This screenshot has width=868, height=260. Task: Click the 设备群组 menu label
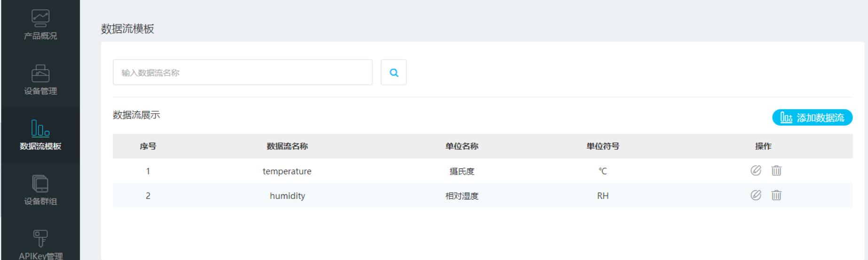point(40,201)
